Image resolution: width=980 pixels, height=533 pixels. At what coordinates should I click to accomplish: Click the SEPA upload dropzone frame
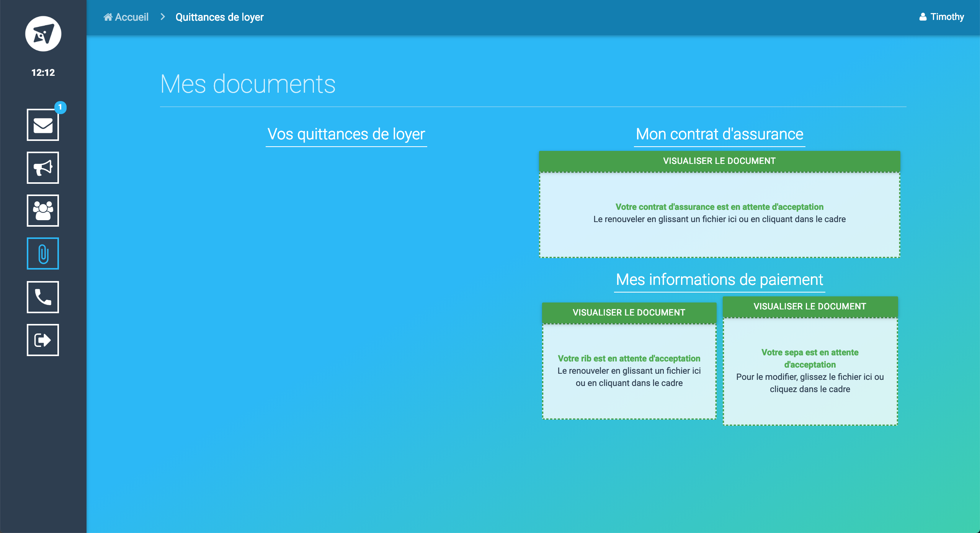point(810,408)
